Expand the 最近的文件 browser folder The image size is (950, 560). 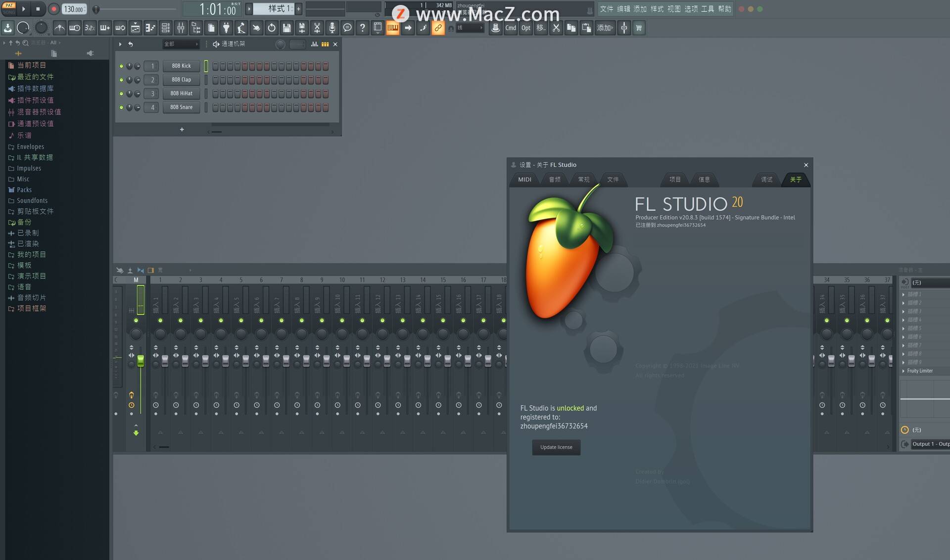pyautogui.click(x=35, y=77)
